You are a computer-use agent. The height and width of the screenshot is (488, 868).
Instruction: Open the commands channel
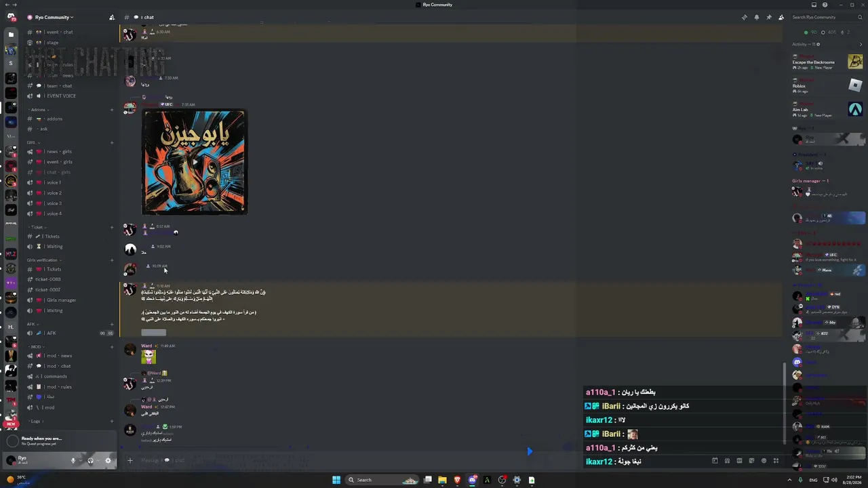click(71, 376)
